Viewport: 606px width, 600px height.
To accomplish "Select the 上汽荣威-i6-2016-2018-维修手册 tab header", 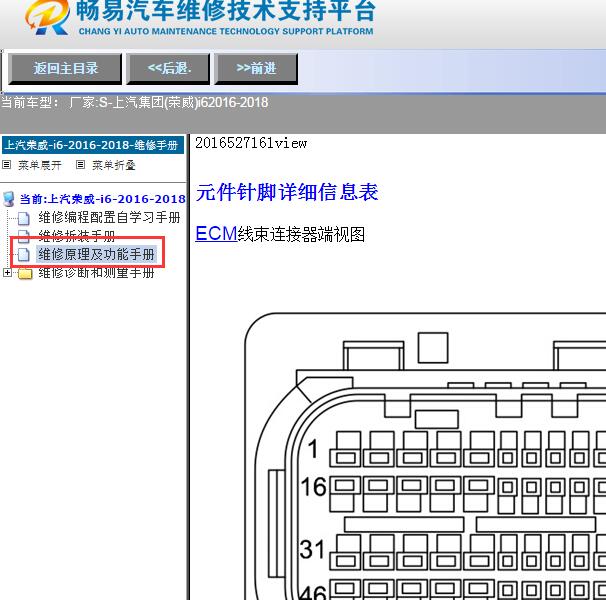I will coord(92,145).
